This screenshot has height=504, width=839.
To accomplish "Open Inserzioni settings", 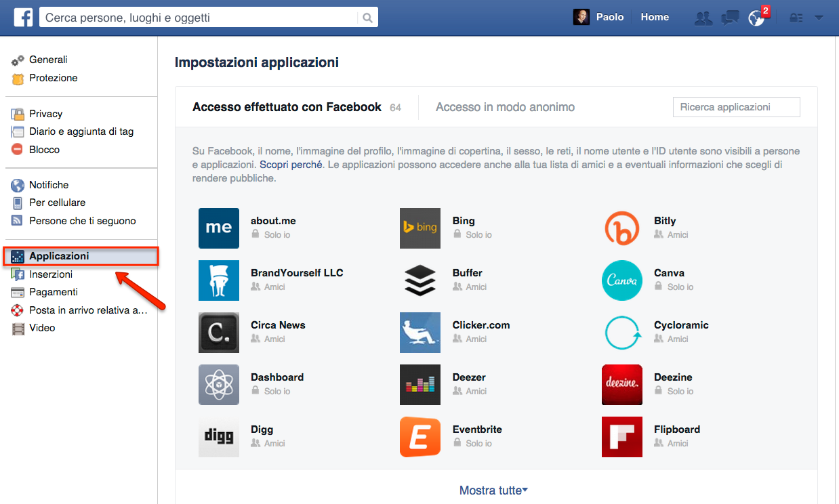I will pos(51,274).
